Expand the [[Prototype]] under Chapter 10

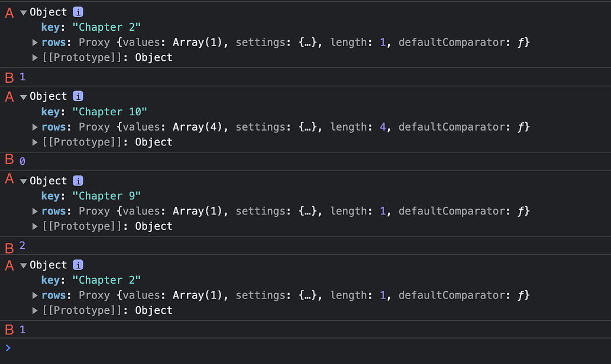(35, 142)
